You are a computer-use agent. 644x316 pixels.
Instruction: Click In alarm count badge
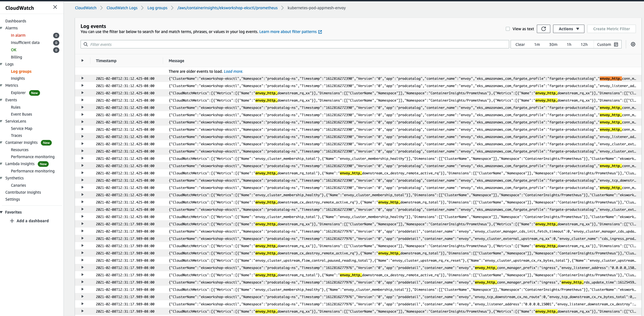pos(56,36)
